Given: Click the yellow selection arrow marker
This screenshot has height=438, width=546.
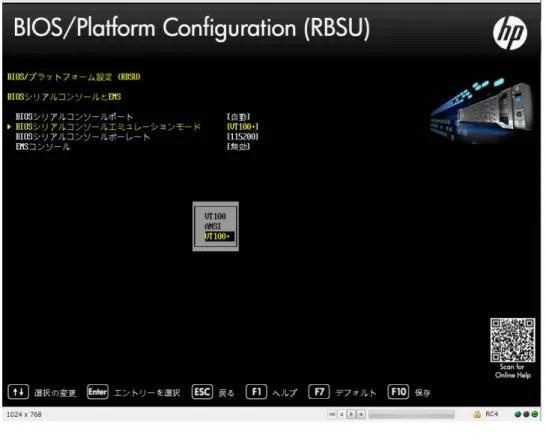Looking at the screenshot, I should tap(9, 127).
